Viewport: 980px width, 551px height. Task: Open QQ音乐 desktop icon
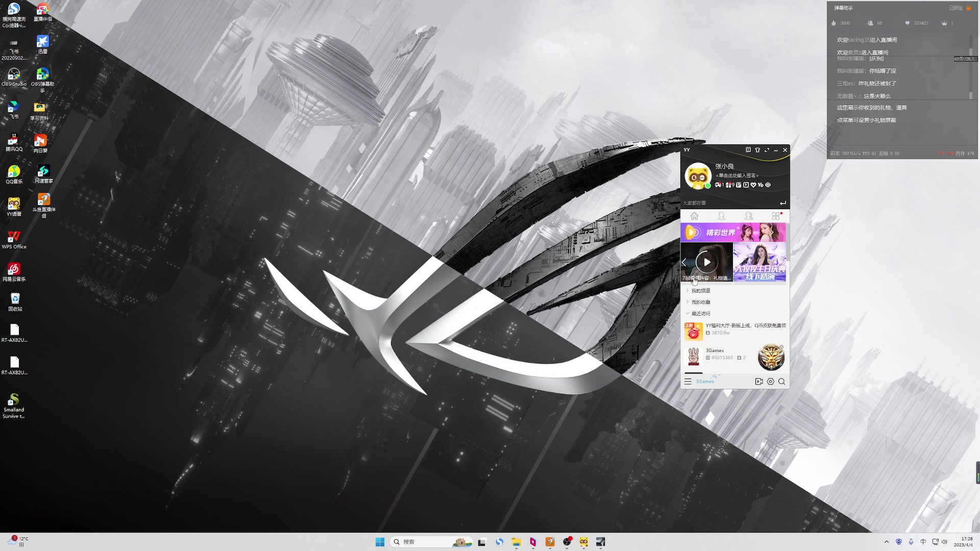(x=14, y=175)
